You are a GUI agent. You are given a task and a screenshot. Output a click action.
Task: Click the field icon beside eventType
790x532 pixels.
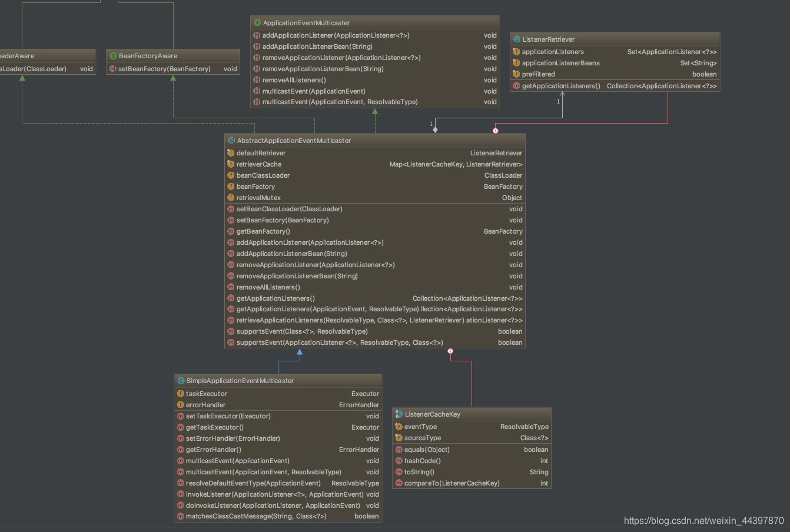pyautogui.click(x=399, y=427)
